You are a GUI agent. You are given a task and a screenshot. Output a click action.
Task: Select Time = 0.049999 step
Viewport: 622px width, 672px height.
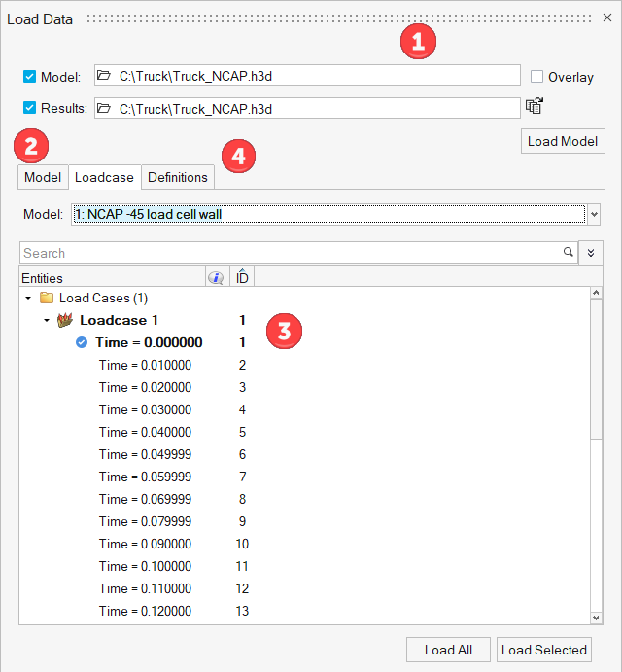pos(145,454)
